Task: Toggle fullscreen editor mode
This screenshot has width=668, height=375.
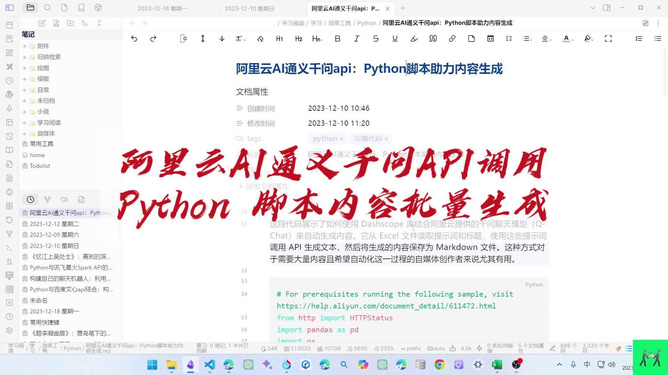Action: coord(608,39)
